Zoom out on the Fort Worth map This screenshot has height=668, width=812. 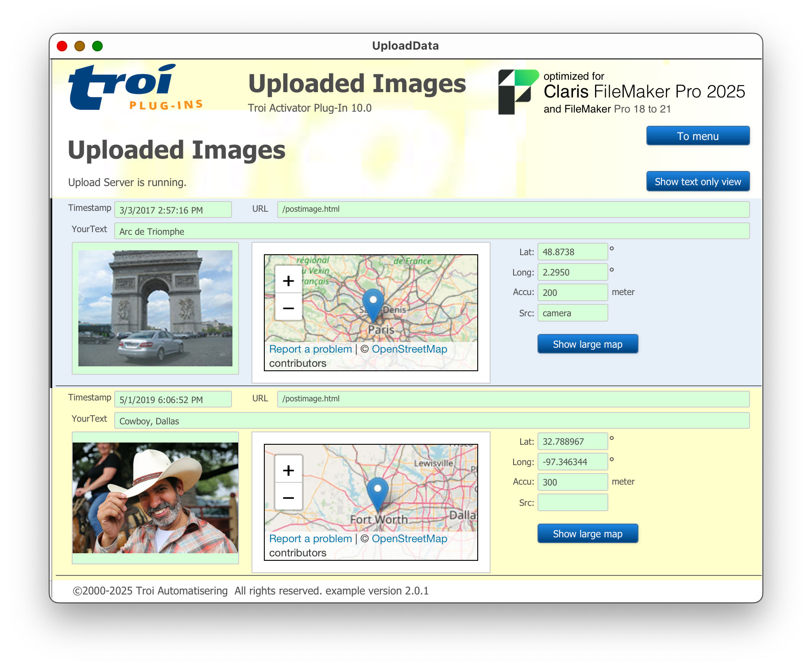pyautogui.click(x=288, y=497)
